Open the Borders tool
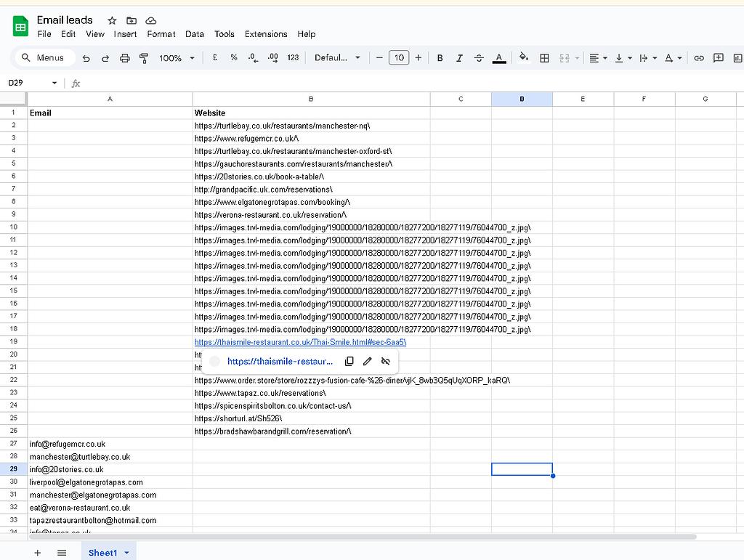 (x=543, y=57)
